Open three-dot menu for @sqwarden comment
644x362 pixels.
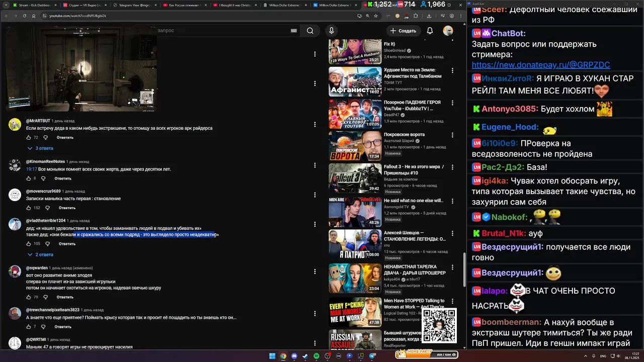coord(315,271)
